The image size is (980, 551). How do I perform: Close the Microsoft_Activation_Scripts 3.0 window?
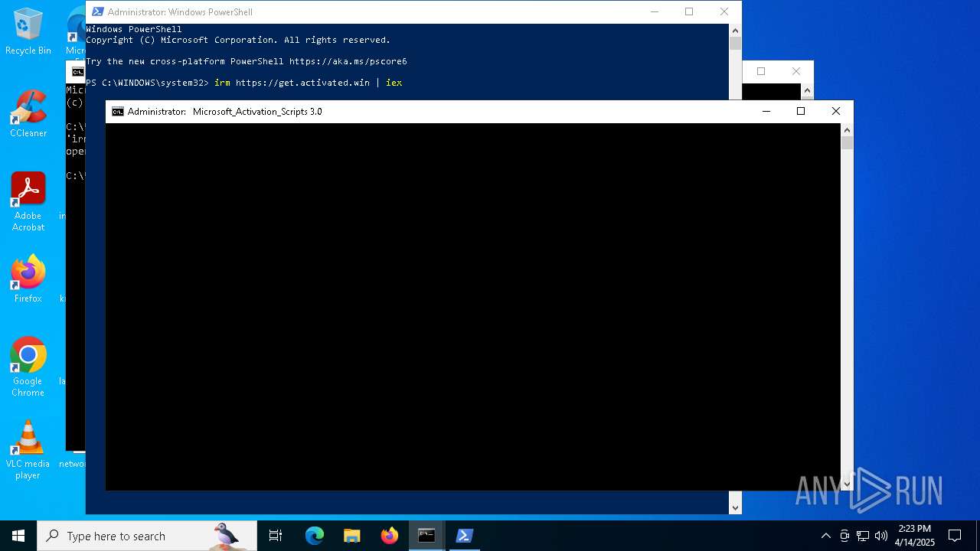pos(836,112)
